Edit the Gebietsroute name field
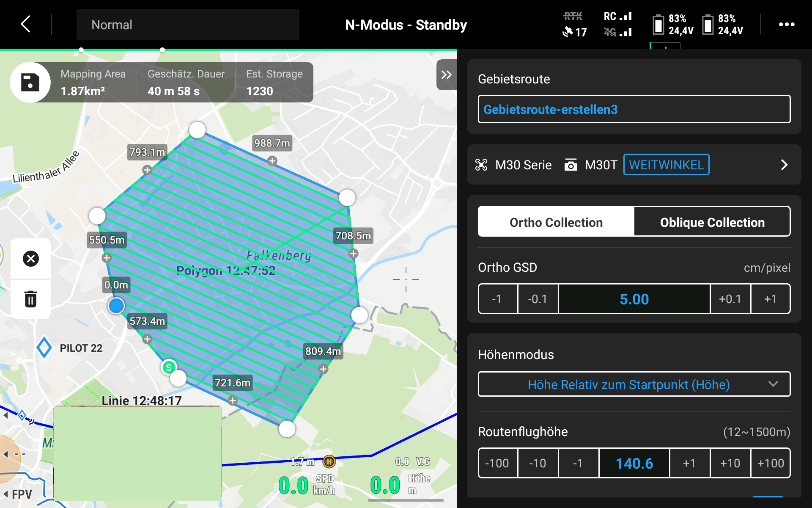This screenshot has width=812, height=508. [x=634, y=110]
